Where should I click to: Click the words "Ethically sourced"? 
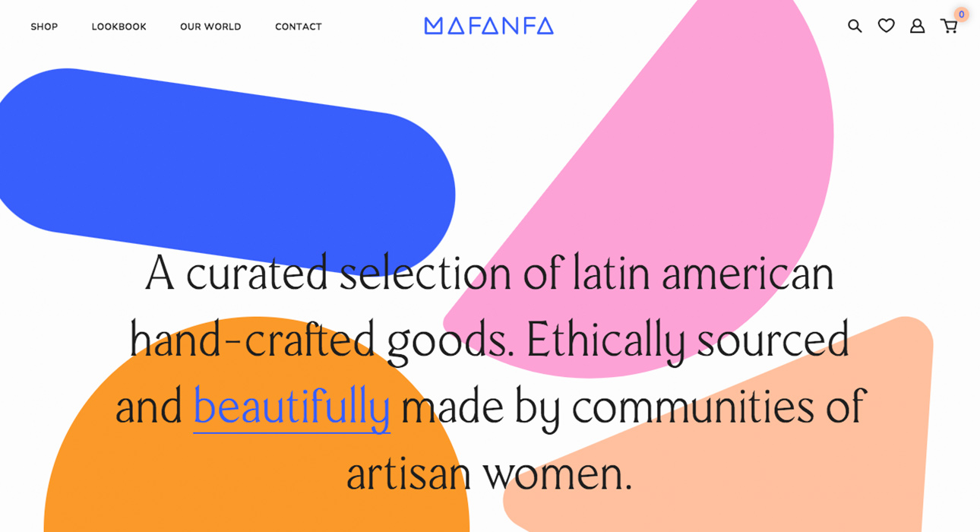point(687,340)
